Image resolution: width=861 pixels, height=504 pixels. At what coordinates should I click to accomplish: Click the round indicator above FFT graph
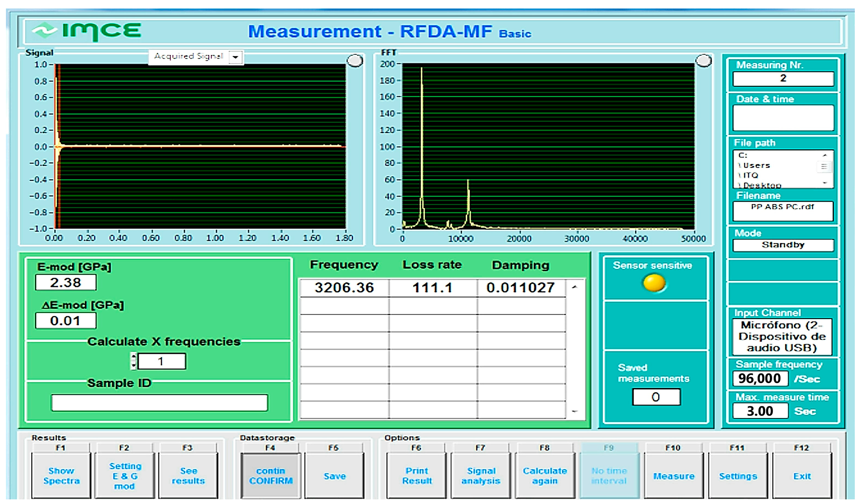tap(704, 61)
